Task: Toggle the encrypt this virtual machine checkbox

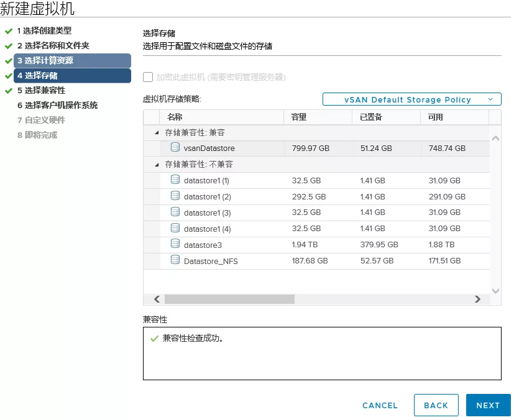Action: click(x=148, y=77)
